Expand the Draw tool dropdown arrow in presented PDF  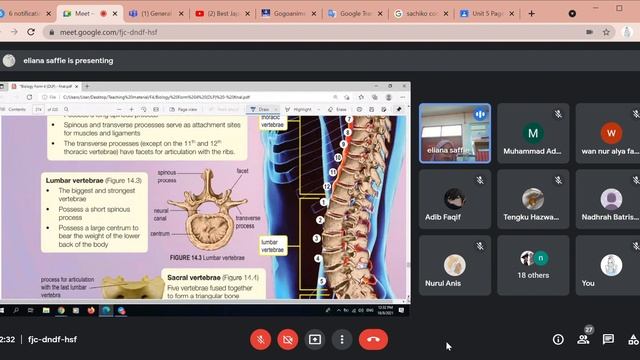(x=276, y=109)
